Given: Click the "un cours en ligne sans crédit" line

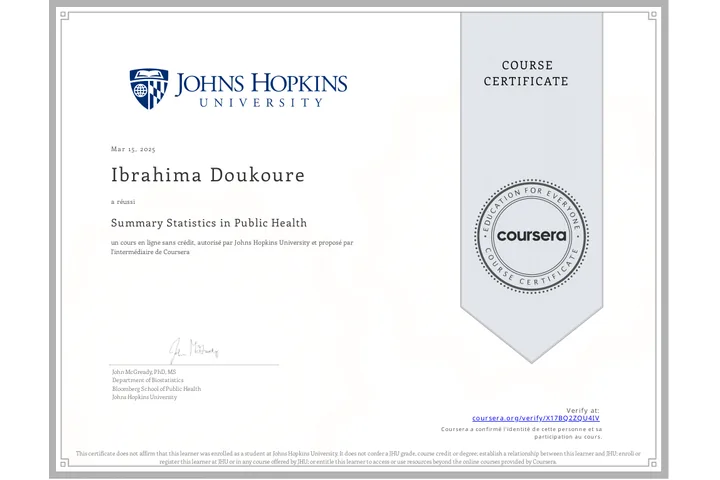Looking at the screenshot, I should click(x=232, y=243).
